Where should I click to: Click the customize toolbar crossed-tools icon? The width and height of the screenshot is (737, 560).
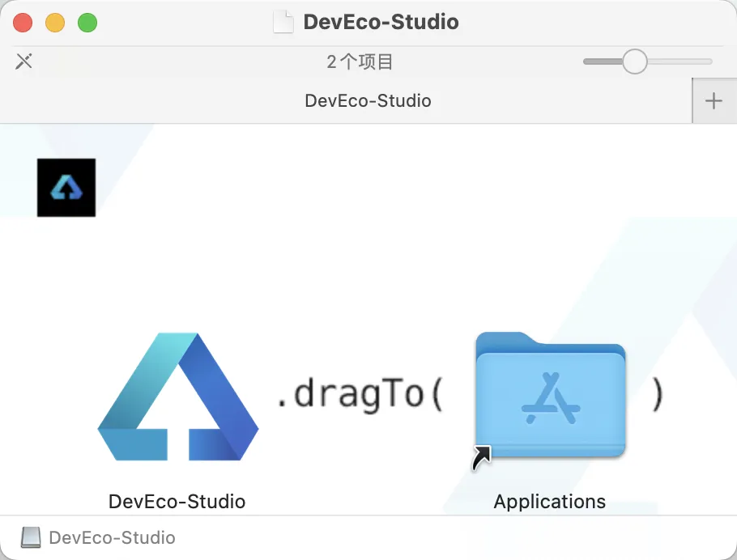pyautogui.click(x=23, y=61)
